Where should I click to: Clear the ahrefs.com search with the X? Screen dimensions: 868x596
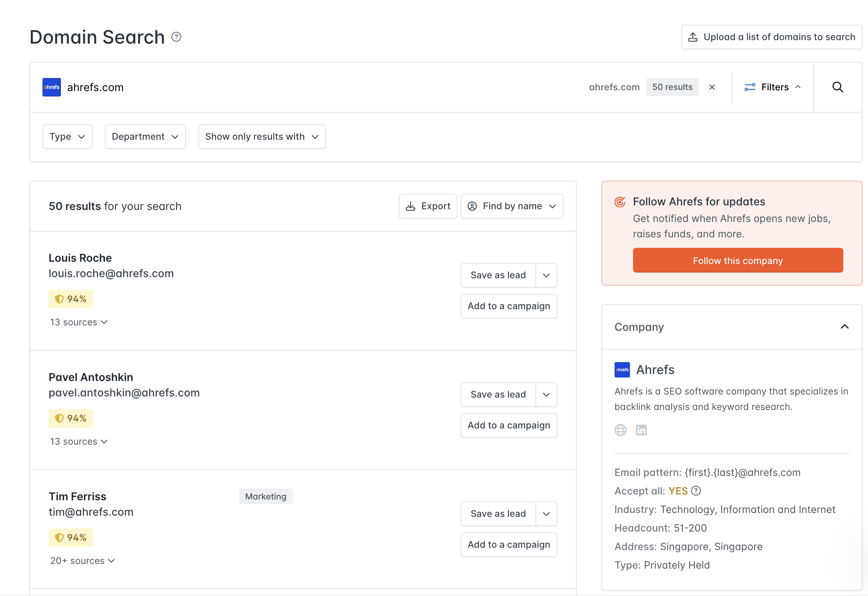(x=712, y=87)
